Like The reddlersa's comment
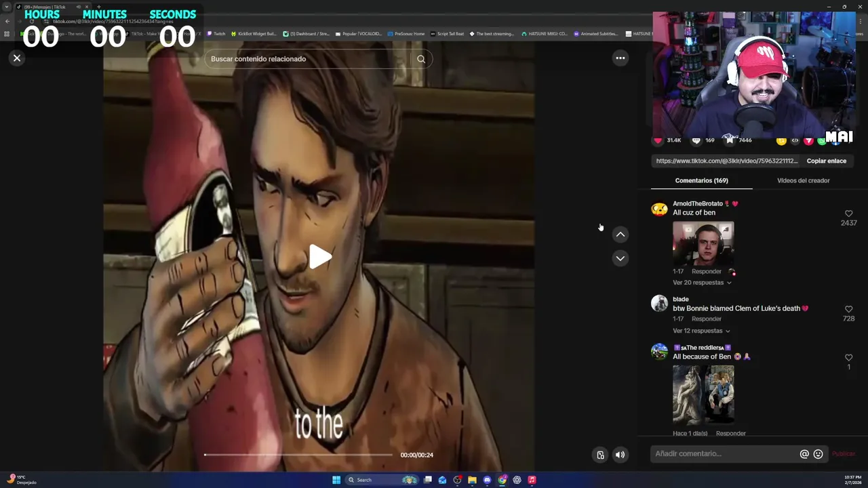This screenshot has width=868, height=488. click(848, 357)
